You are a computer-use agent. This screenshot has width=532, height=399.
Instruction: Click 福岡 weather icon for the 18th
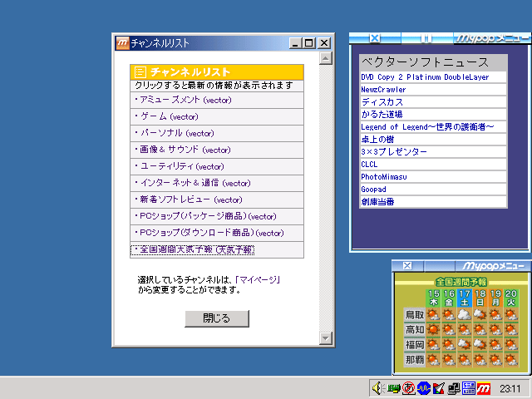(x=480, y=345)
